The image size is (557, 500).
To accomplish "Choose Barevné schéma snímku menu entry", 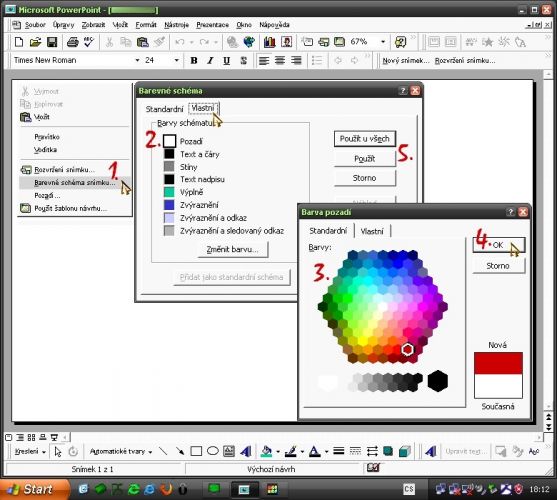I will pos(75,183).
